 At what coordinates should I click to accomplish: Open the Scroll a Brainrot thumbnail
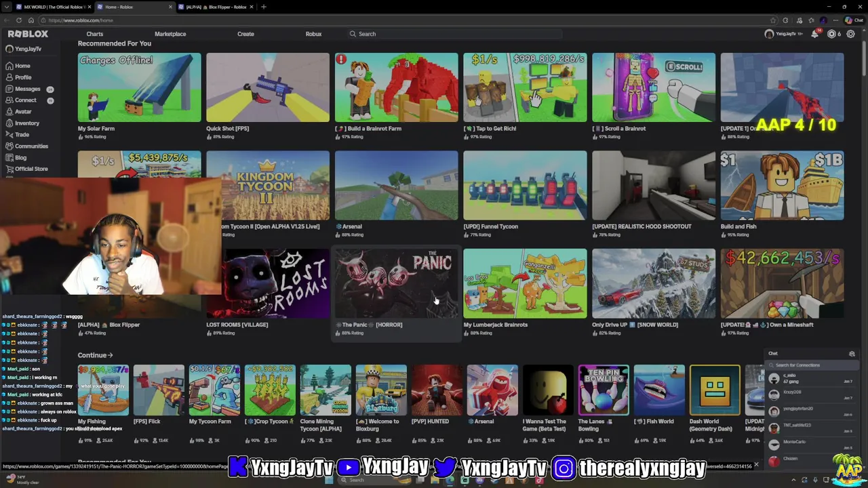click(x=654, y=87)
